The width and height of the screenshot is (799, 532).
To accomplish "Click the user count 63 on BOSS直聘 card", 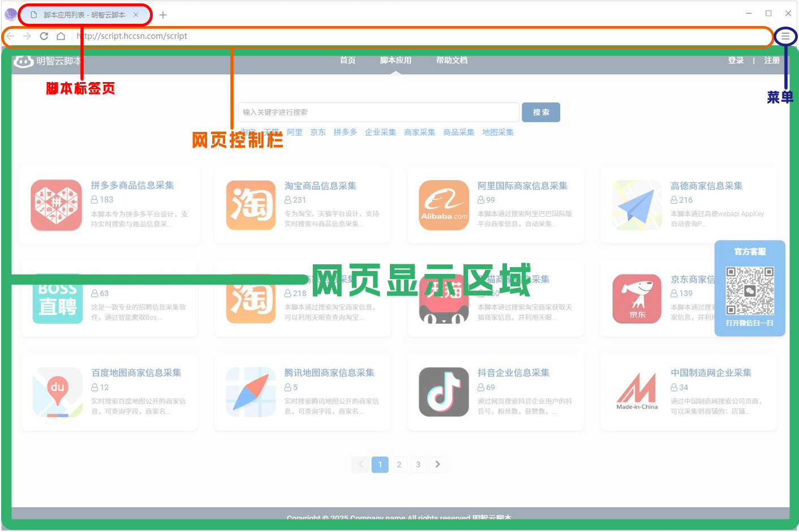I will 100,294.
